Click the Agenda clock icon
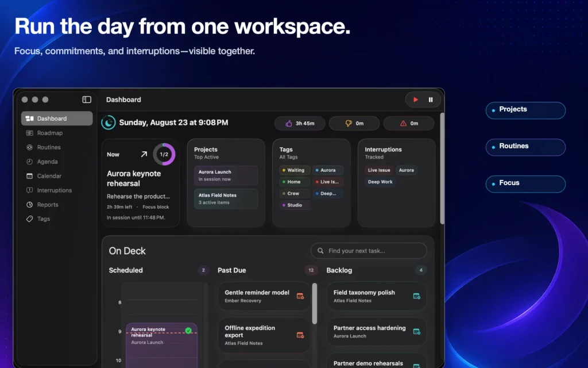588x368 pixels. [x=30, y=162]
